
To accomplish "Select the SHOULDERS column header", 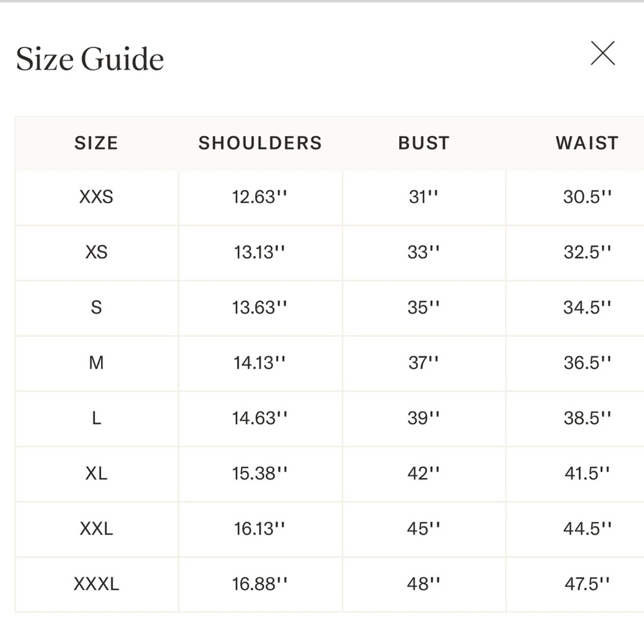I will point(260,143).
